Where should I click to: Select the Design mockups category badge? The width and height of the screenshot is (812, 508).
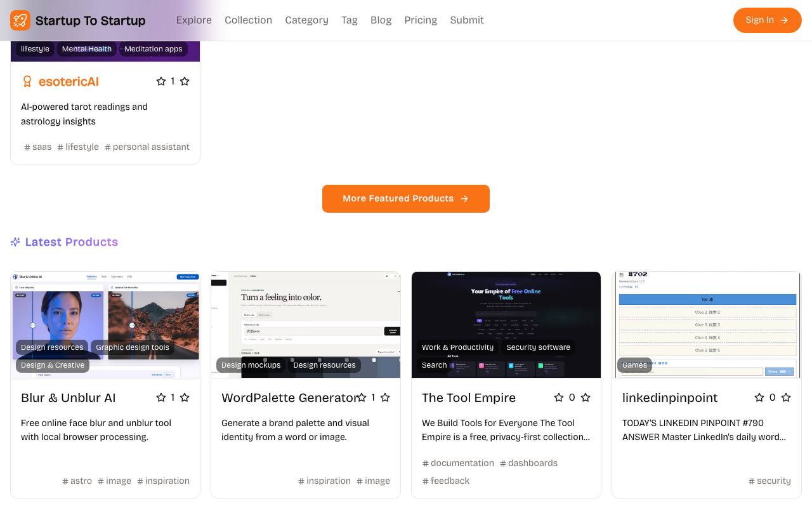pos(251,365)
